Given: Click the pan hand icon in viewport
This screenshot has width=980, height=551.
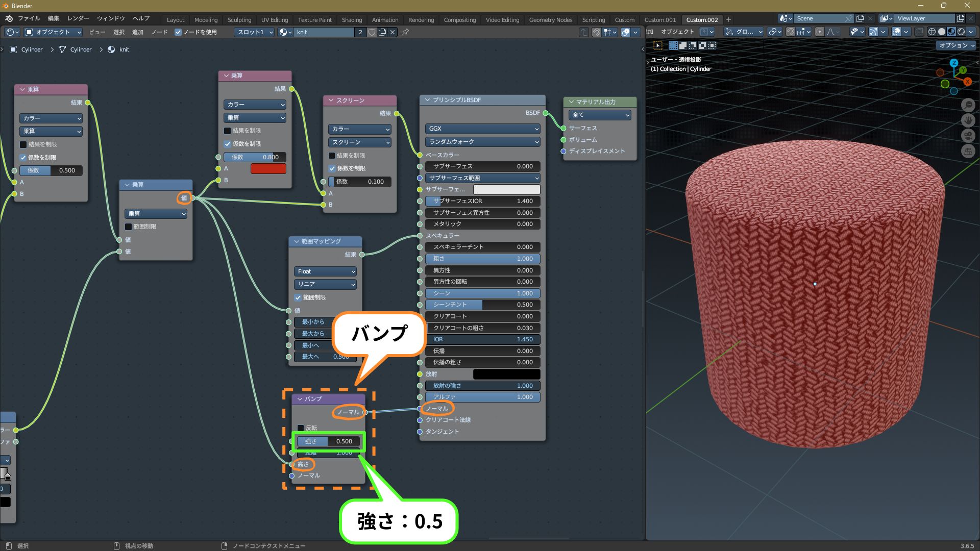Looking at the screenshot, I should (968, 120).
